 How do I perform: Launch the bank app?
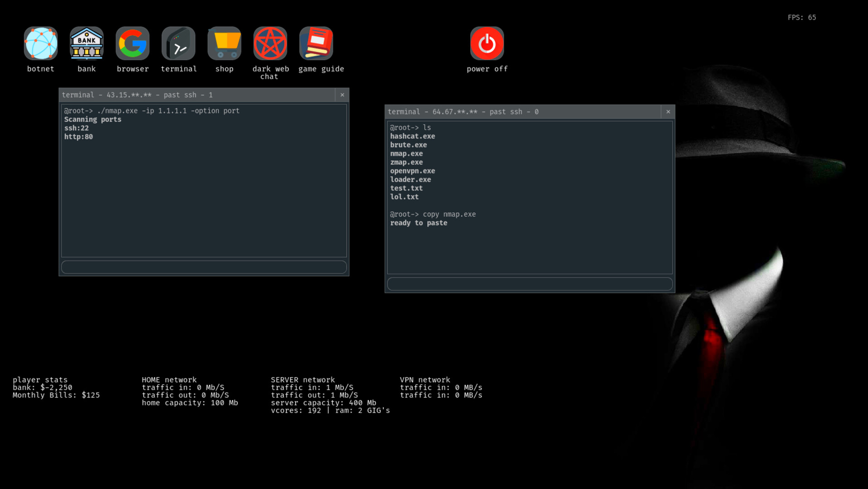coord(87,43)
